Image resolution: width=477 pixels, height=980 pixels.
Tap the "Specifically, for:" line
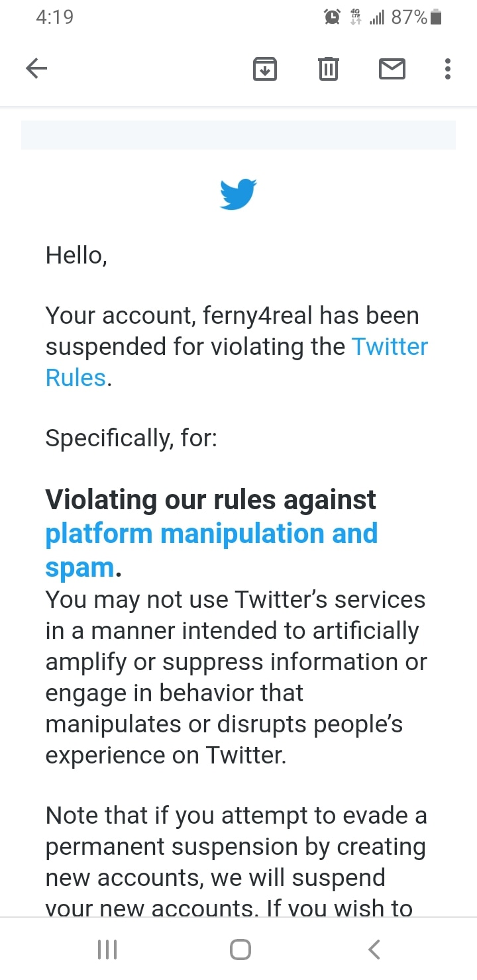[x=131, y=438]
